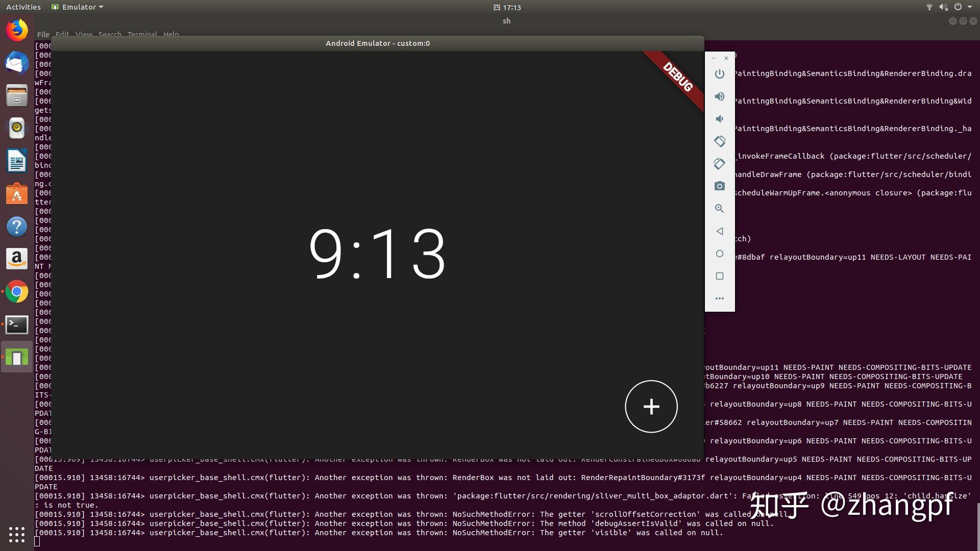980x551 pixels.
Task: Tap the plus button in the clock app
Action: (x=651, y=406)
